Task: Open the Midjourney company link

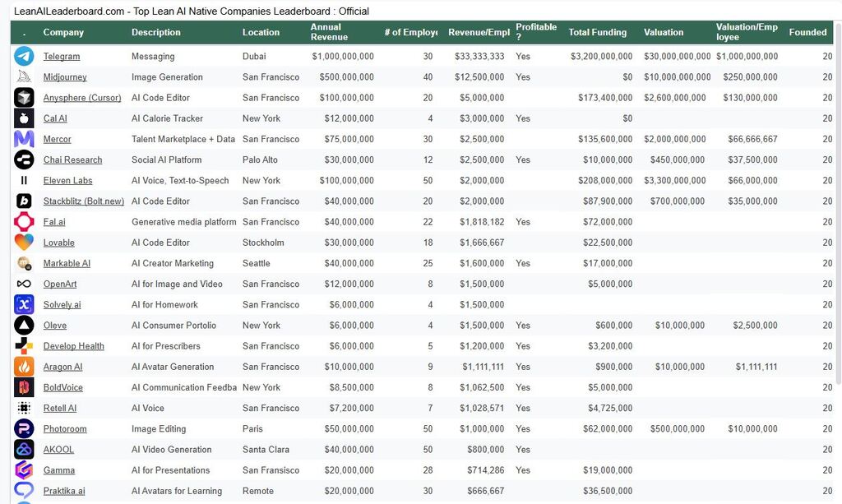Action: (x=65, y=76)
